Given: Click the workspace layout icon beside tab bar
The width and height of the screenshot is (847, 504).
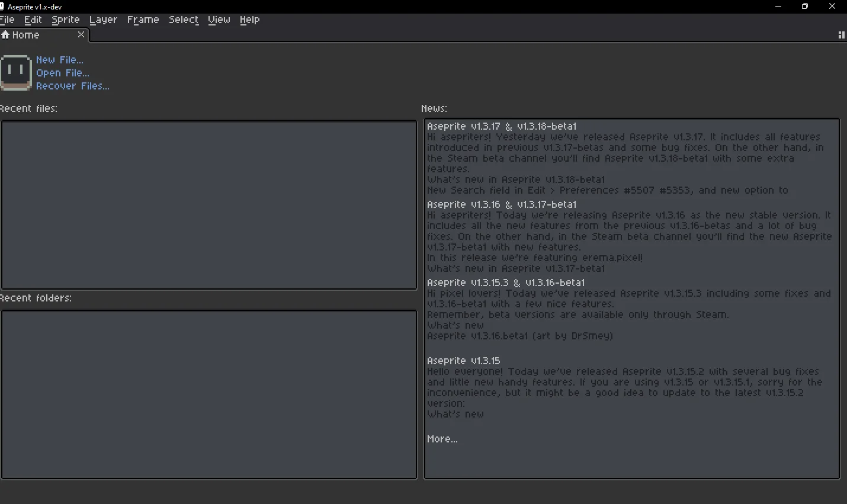Looking at the screenshot, I should point(841,35).
